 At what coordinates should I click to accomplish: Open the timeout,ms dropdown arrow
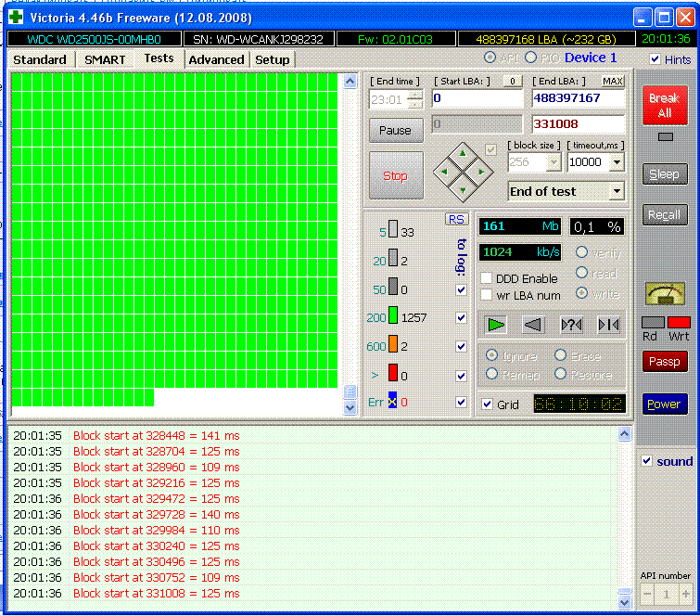tap(617, 162)
